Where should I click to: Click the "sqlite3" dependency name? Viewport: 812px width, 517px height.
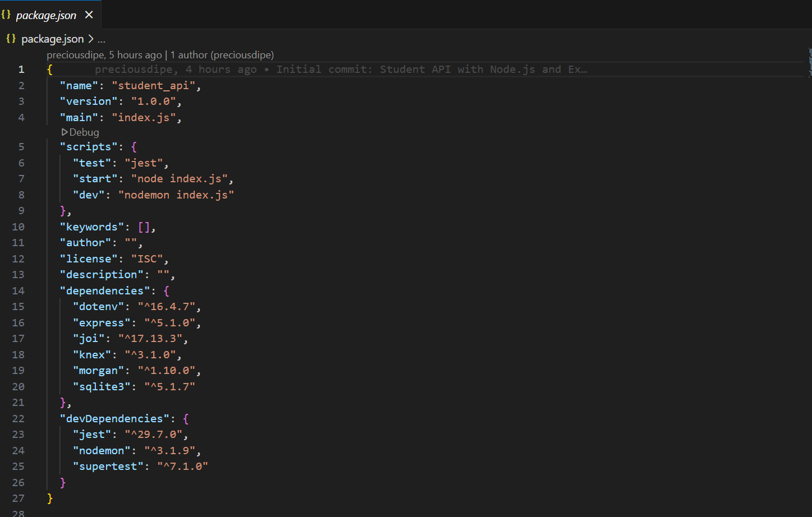[102, 387]
